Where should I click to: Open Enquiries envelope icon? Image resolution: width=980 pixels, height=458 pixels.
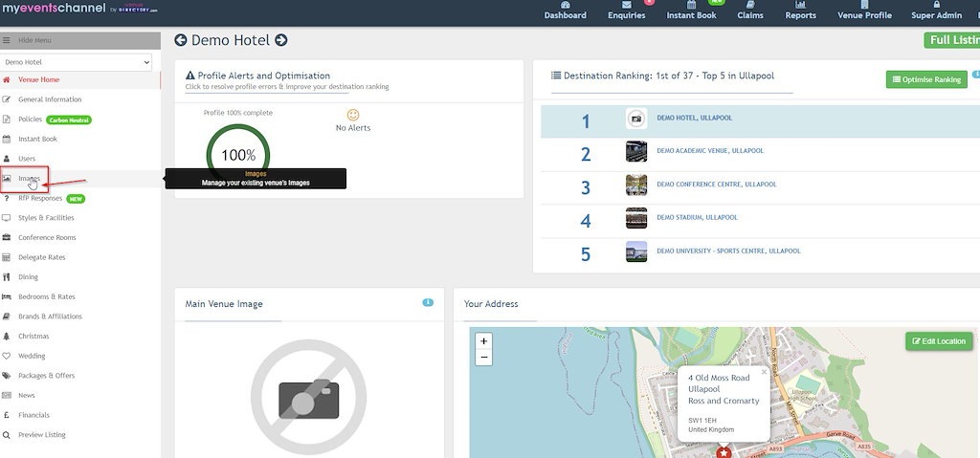626,5
